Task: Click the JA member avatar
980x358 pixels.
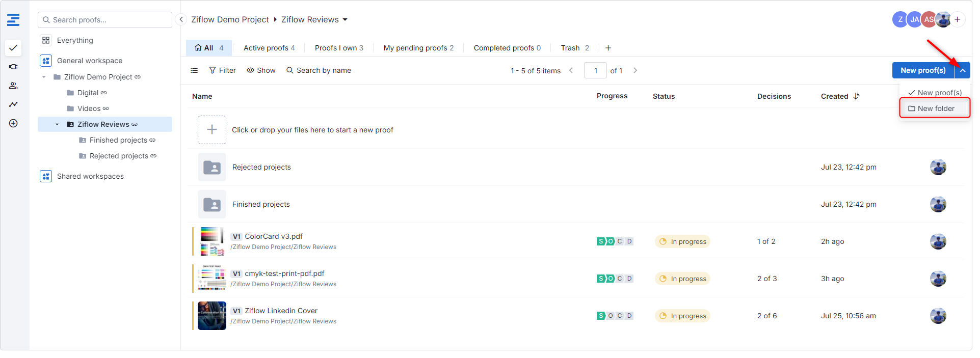Action: click(x=914, y=19)
